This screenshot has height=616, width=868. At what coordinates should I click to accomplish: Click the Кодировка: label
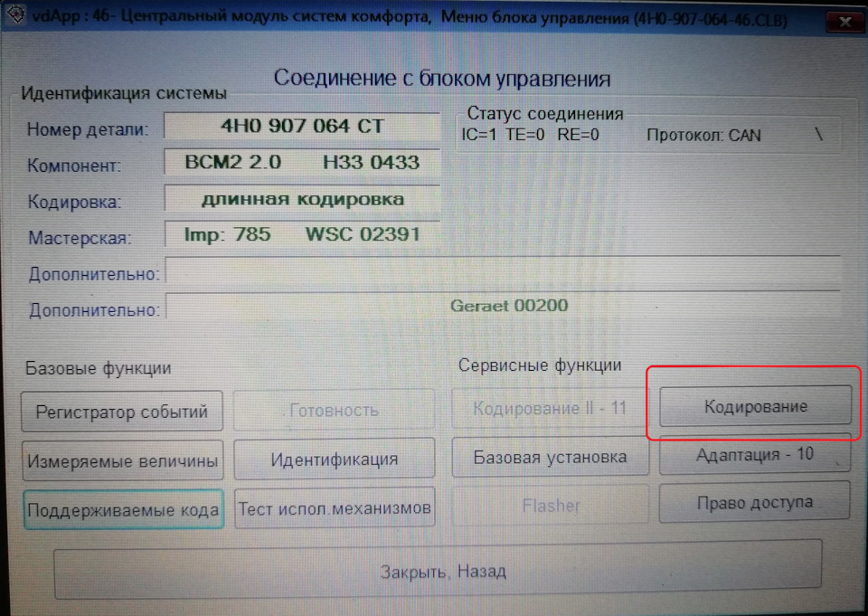point(74,202)
